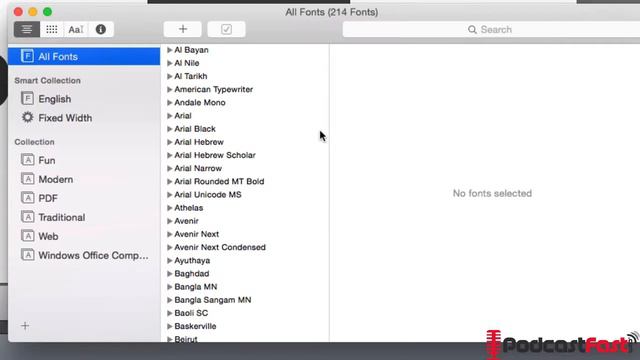640x360 pixels.
Task: Select the Arial Narrow font name
Action: click(198, 168)
